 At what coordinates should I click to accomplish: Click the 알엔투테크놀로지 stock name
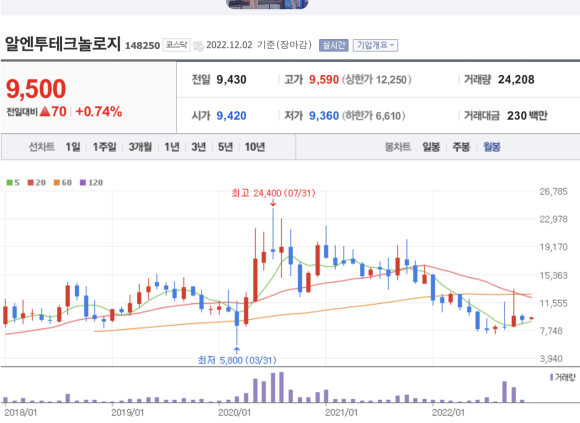click(x=63, y=44)
